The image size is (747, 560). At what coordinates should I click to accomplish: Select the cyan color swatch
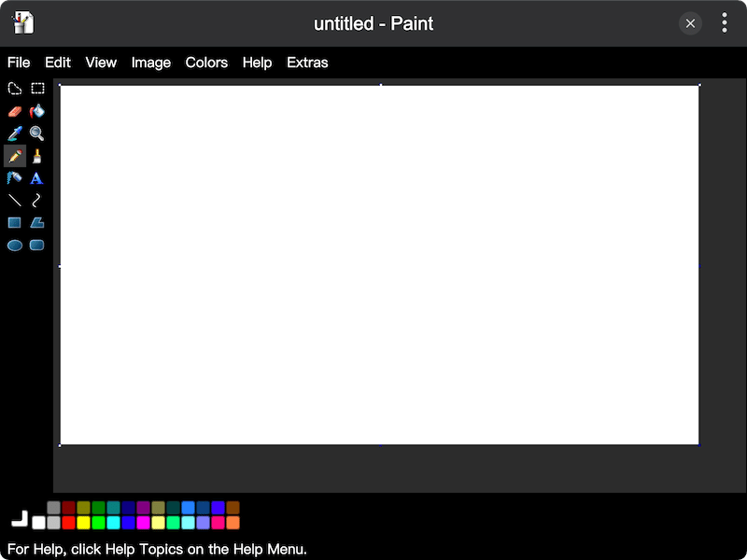pos(113,523)
